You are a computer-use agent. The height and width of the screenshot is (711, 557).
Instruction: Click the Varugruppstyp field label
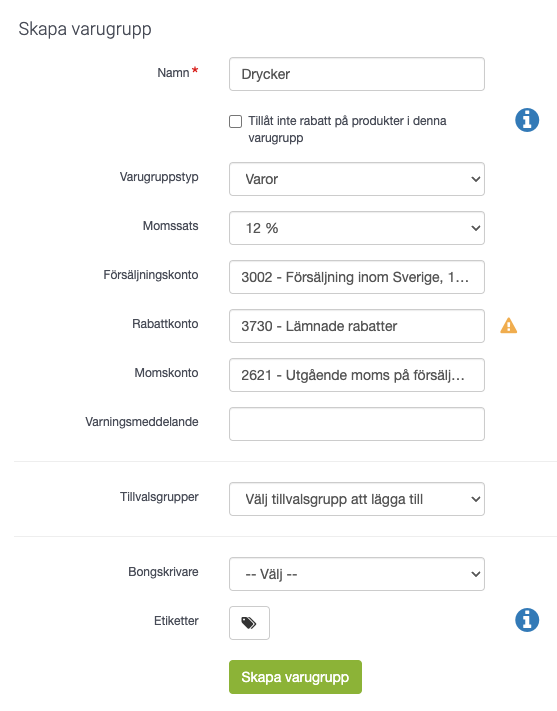159,177
